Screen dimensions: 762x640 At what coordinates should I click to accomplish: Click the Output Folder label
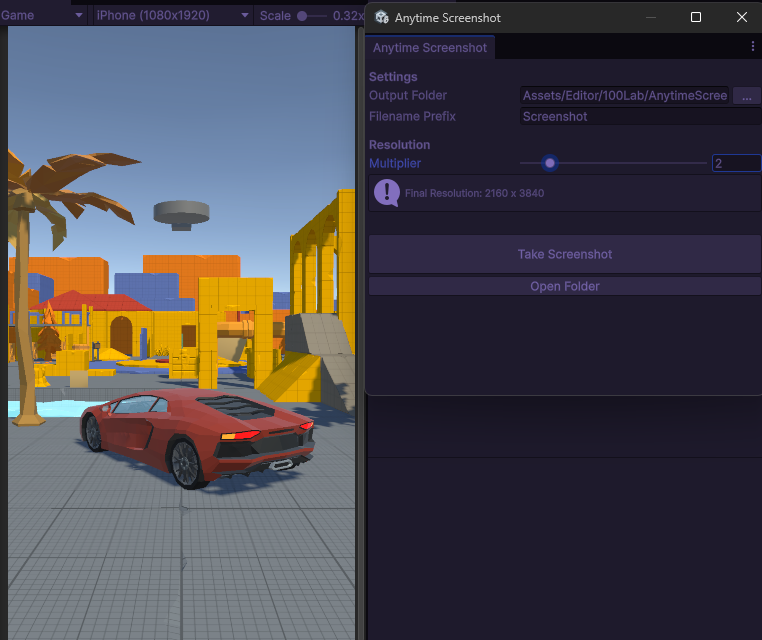[408, 95]
